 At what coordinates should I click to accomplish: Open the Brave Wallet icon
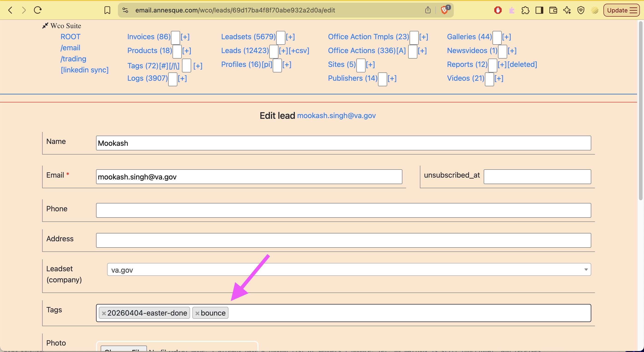tap(553, 10)
